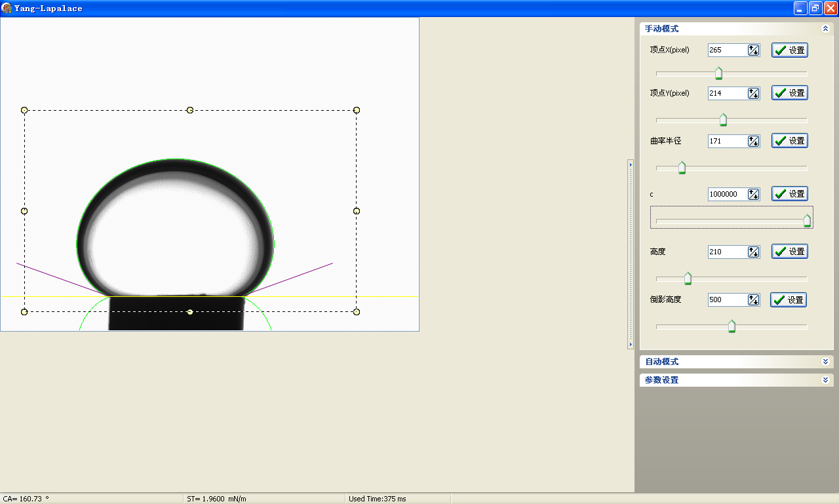This screenshot has height=504, width=839.
Task: Click the c parameter slider thumb
Action: 808,221
